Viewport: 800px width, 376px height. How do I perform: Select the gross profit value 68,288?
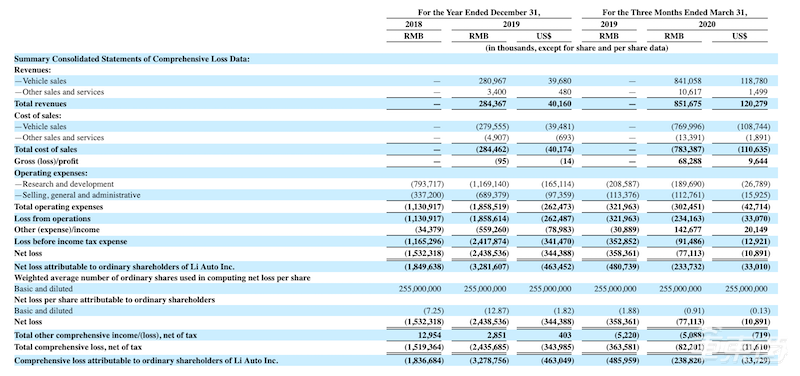click(x=690, y=161)
